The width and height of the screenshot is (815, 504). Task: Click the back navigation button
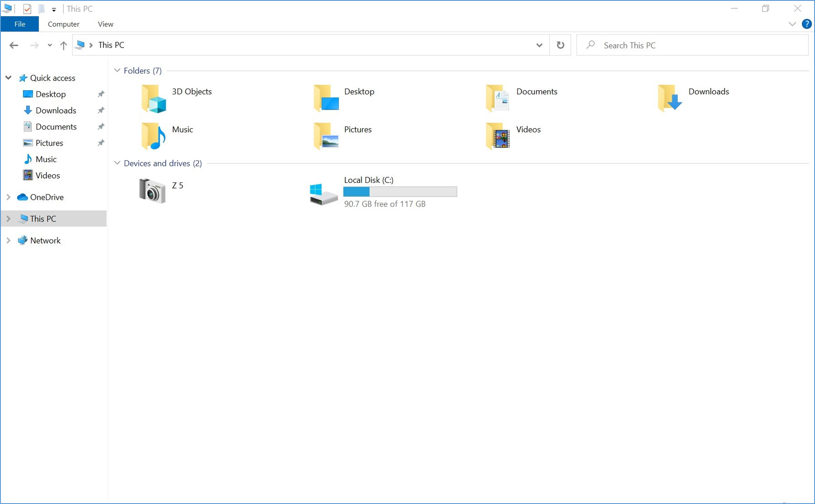click(x=13, y=45)
